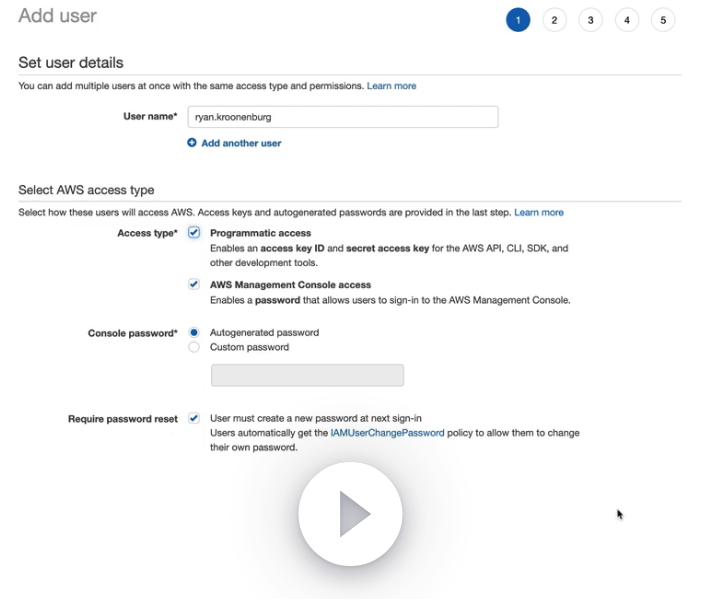
Task: Click the User name text field
Action: tap(342, 117)
